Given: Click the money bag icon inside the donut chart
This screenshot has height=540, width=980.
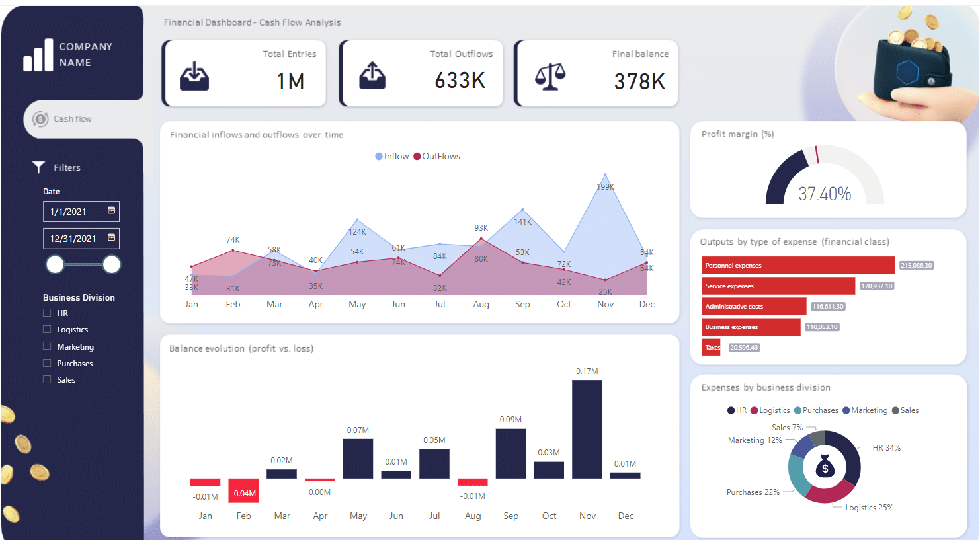Looking at the screenshot, I should tap(824, 467).
